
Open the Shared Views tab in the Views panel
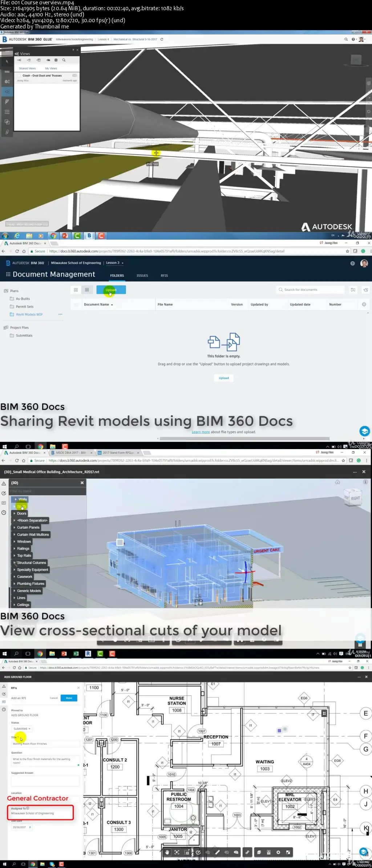pyautogui.click(x=27, y=68)
